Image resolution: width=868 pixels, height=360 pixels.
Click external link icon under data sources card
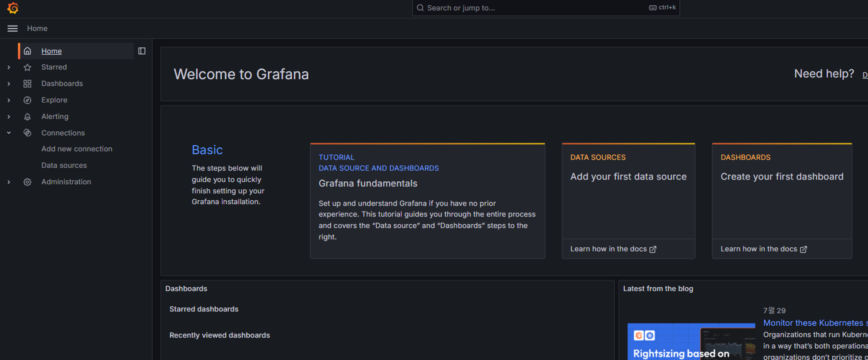point(653,249)
